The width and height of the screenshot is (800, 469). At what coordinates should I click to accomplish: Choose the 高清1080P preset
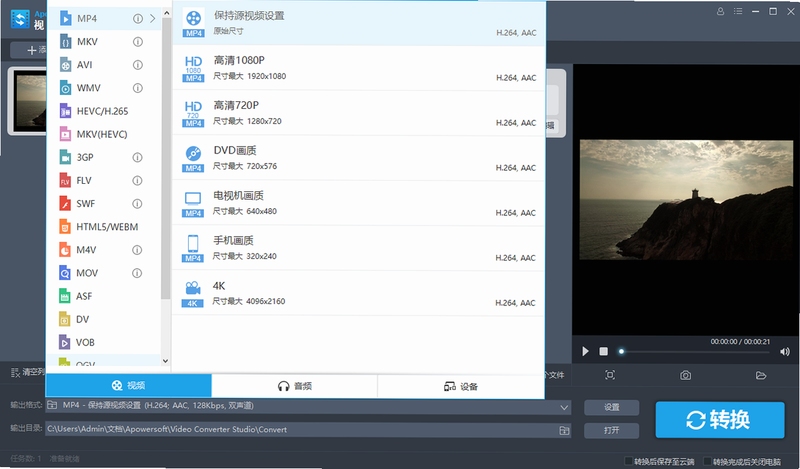[359, 68]
